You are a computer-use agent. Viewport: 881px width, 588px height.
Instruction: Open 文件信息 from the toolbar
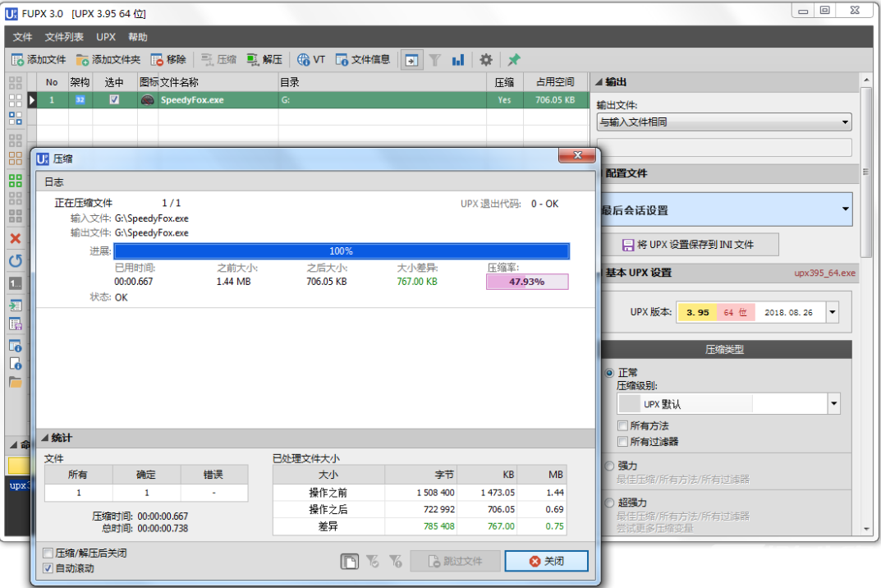tap(363, 60)
